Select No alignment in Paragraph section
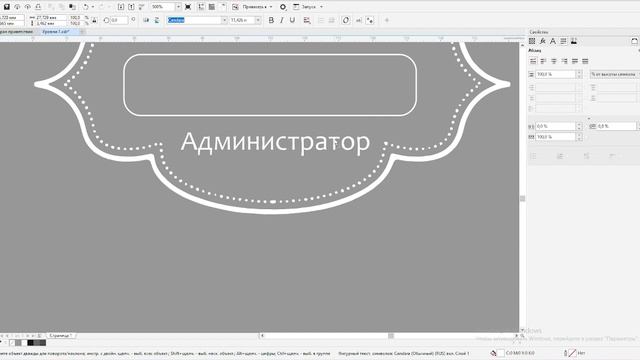 (533, 61)
